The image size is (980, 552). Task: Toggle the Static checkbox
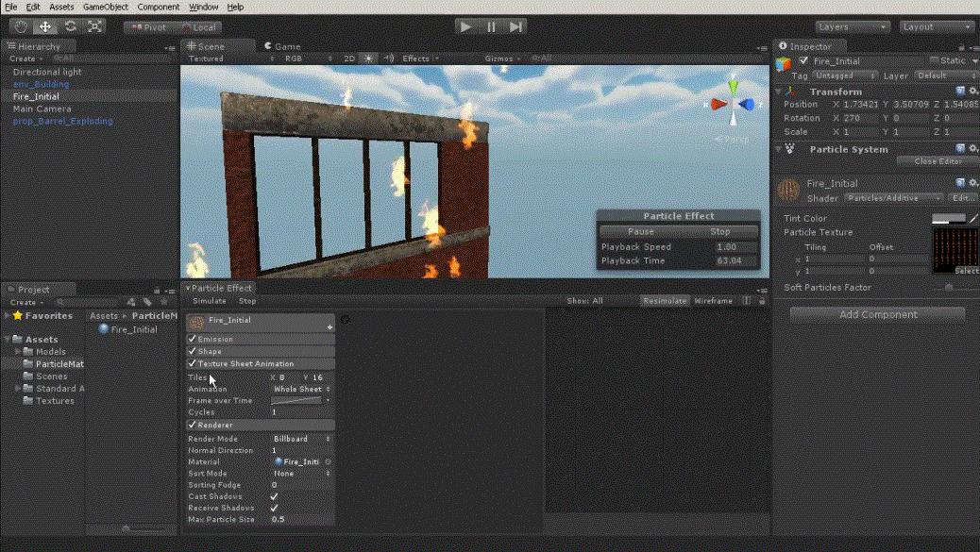[935, 60]
